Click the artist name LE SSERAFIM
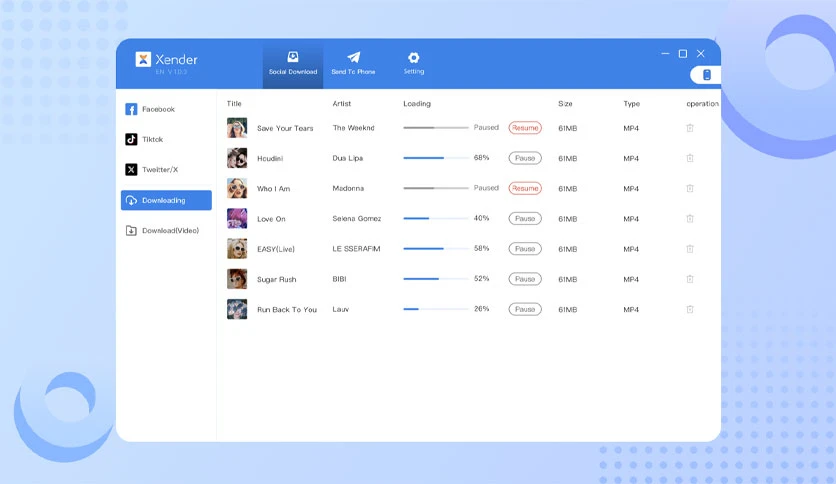This screenshot has height=484, width=836. 356,248
